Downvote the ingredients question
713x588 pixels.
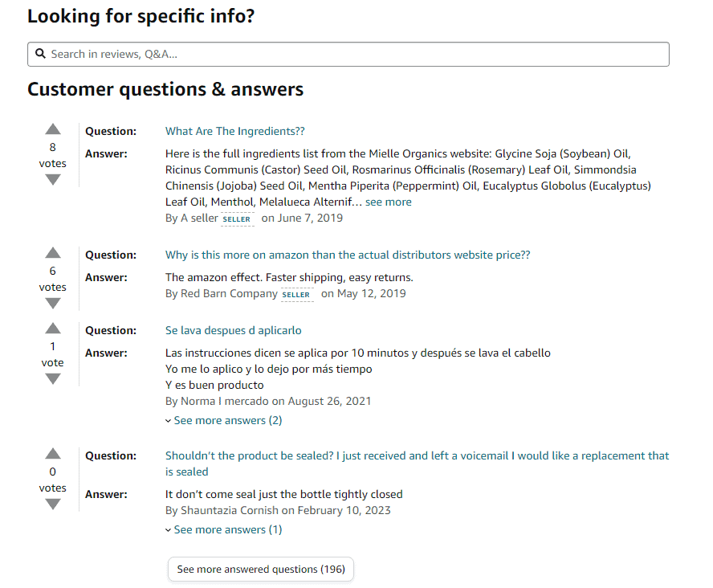[x=53, y=180]
